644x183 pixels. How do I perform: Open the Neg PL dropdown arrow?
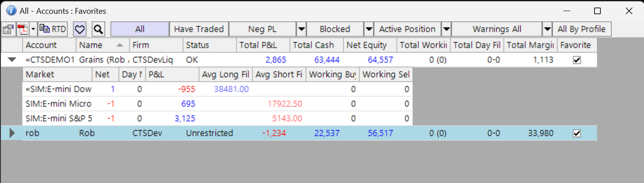302,29
